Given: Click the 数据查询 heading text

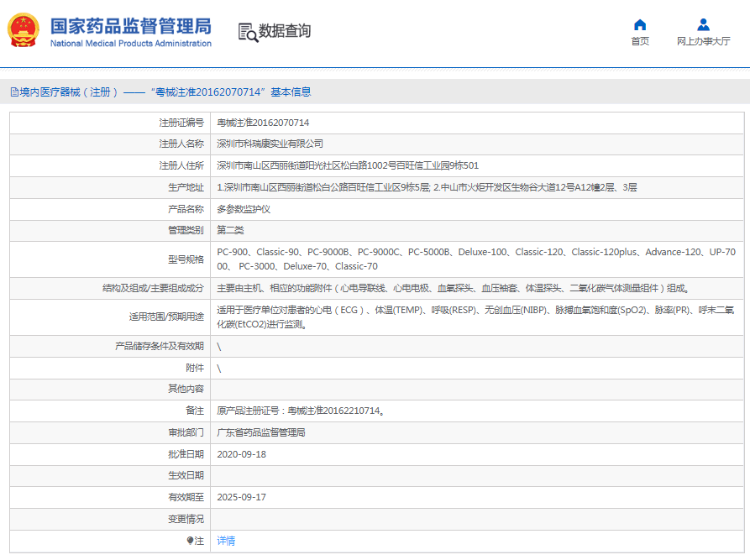Looking at the screenshot, I should (285, 30).
